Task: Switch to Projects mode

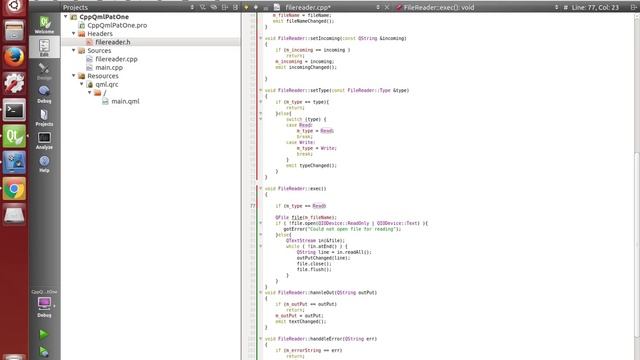Action: [x=44, y=117]
